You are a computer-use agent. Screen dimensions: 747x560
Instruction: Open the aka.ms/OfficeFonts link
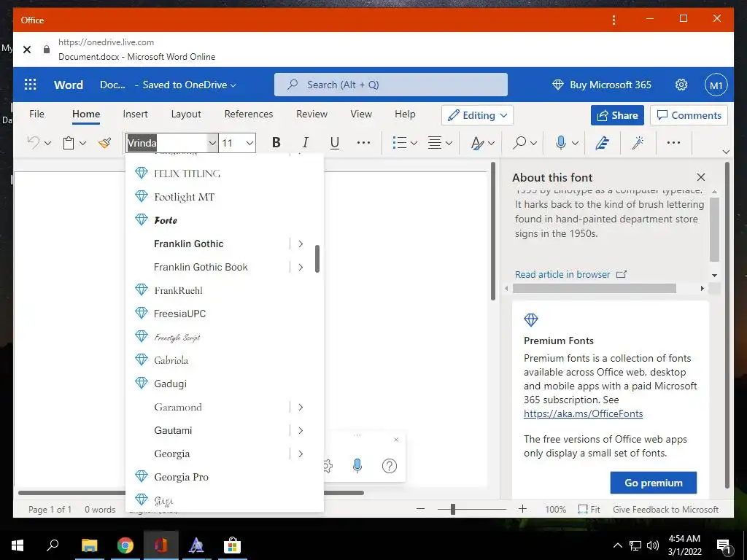[x=583, y=413]
